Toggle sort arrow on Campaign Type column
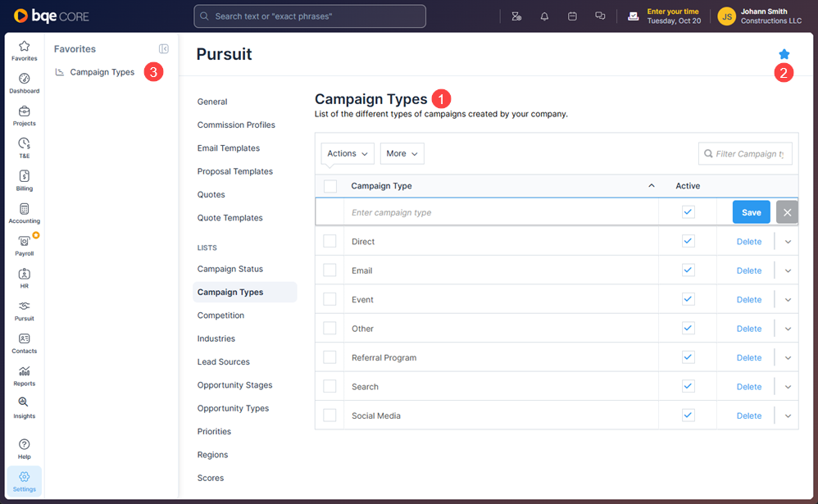 [x=651, y=186]
